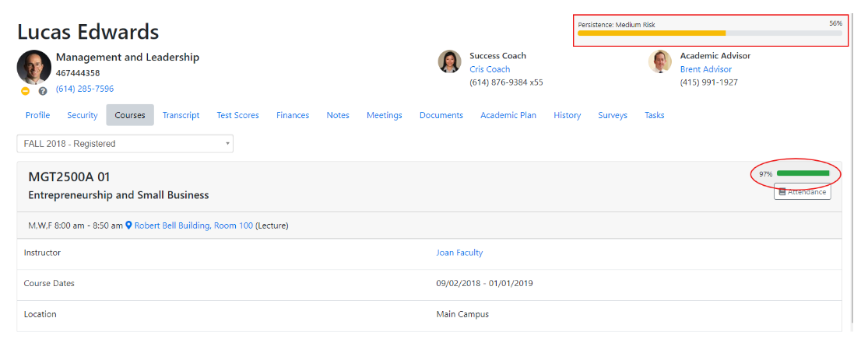This screenshot has width=868, height=353.
Task: Click the Location row label
Action: coord(40,314)
